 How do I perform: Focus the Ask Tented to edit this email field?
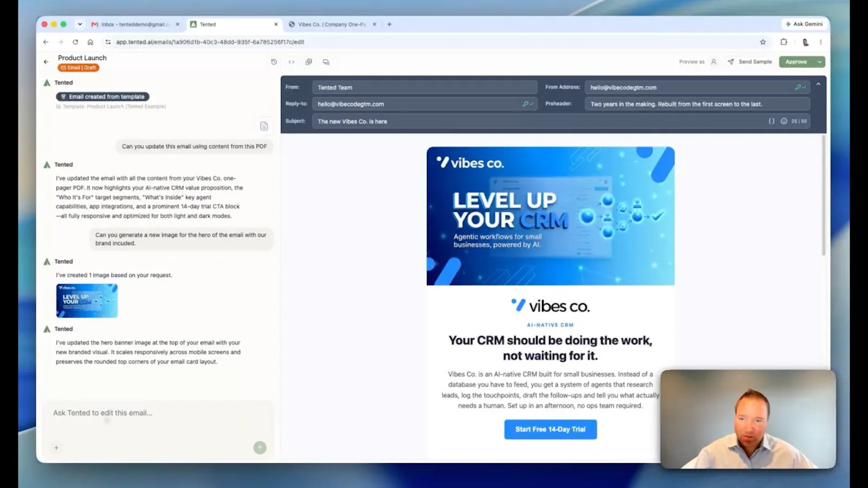157,413
